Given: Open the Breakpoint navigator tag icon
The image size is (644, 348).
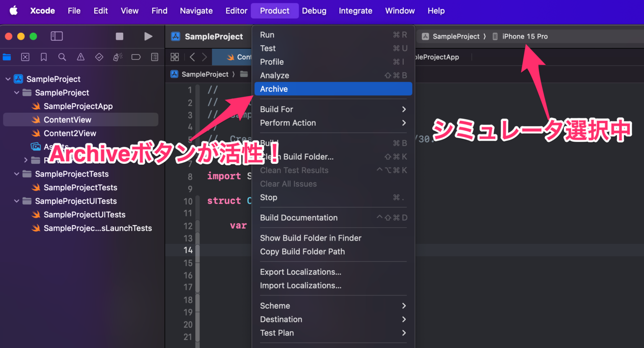Looking at the screenshot, I should [x=136, y=57].
